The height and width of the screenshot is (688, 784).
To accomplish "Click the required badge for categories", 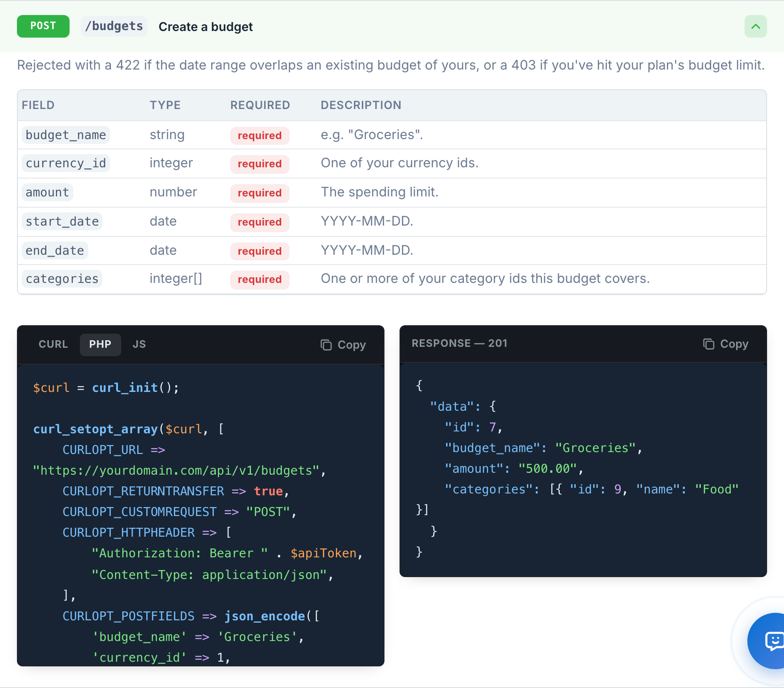I will pos(259,280).
